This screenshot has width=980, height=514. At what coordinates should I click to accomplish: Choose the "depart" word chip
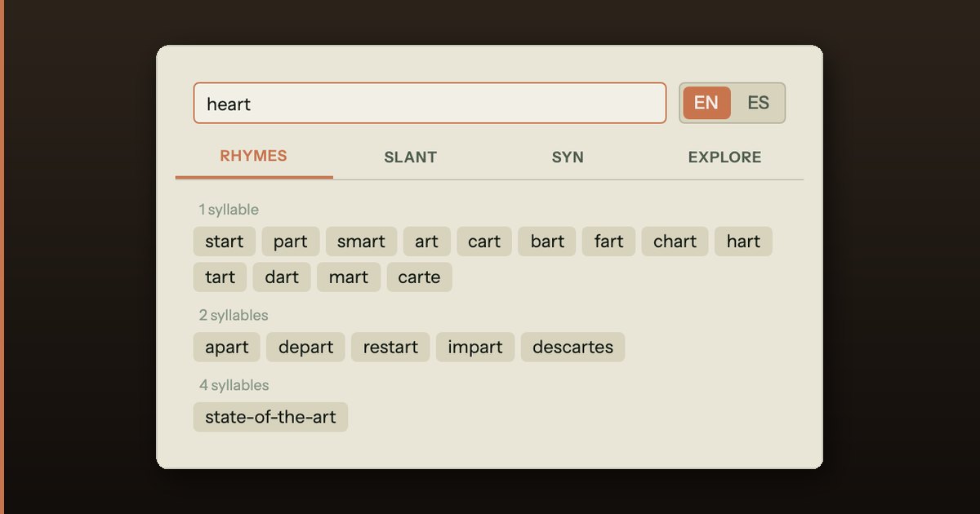(305, 348)
